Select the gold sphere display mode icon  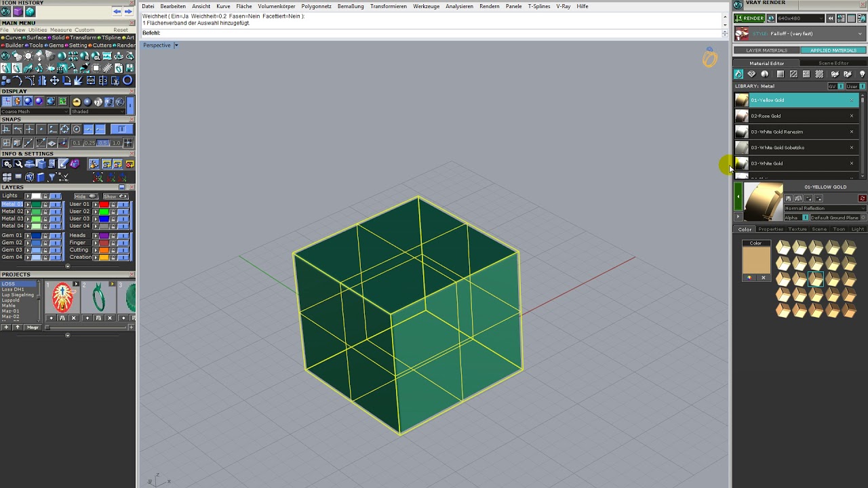tap(77, 102)
